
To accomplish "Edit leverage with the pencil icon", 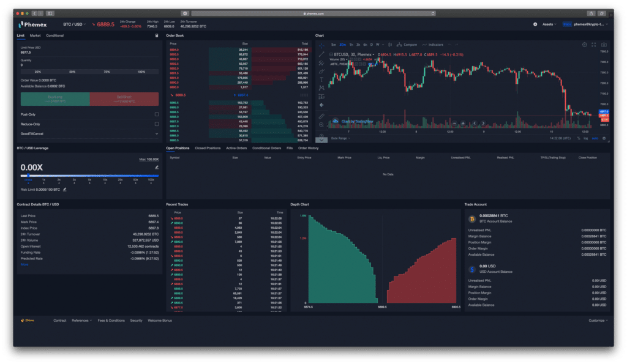I will click(157, 168).
